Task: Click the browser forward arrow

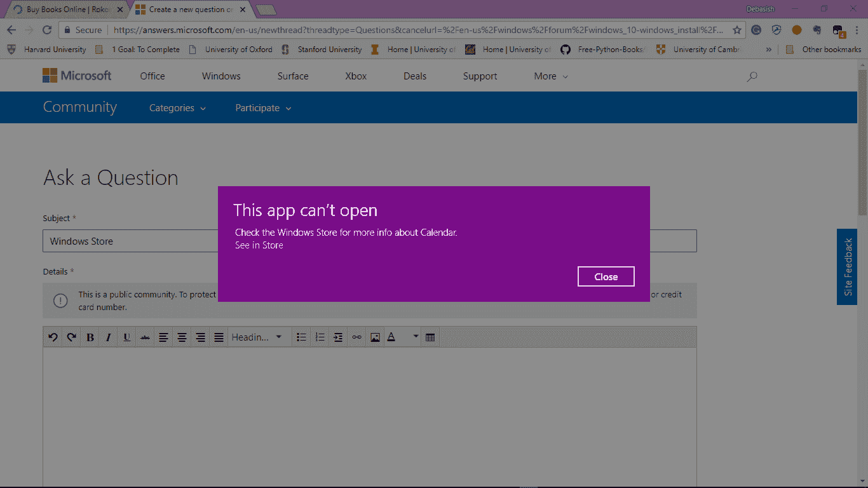Action: click(x=29, y=30)
